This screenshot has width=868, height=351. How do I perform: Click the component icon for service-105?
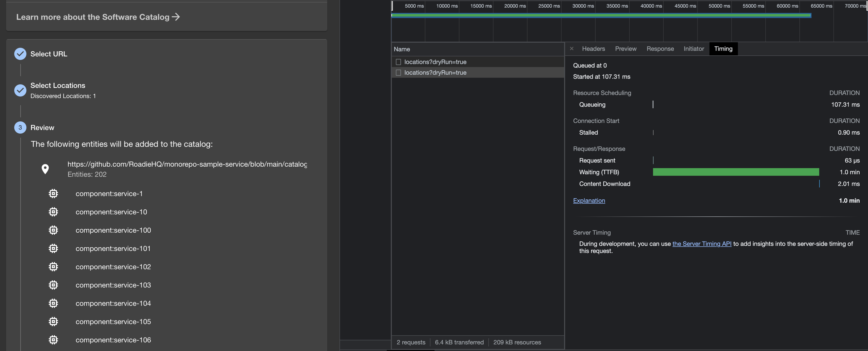pos(53,322)
